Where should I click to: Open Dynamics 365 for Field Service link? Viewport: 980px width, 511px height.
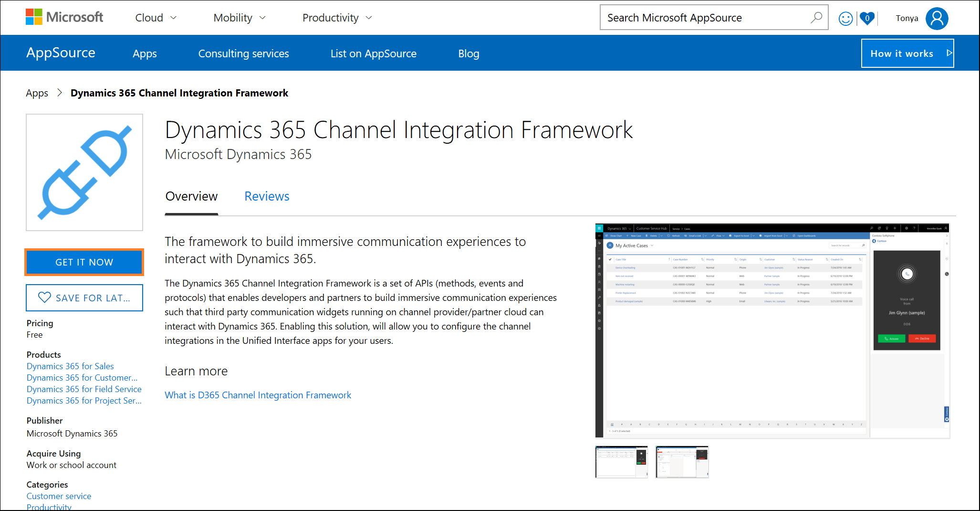84,389
